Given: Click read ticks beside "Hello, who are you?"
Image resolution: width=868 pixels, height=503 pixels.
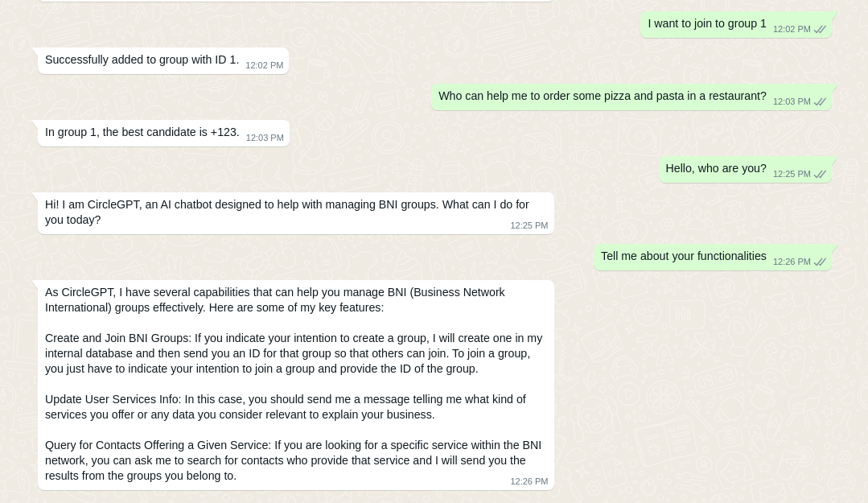Looking at the screenshot, I should click(x=820, y=175).
